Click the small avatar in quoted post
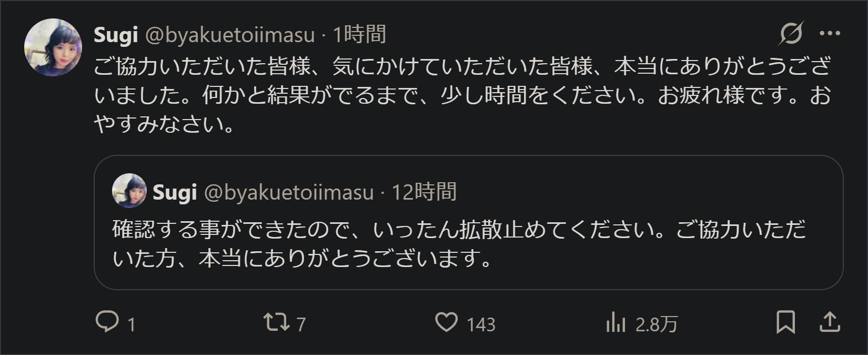 click(x=129, y=191)
